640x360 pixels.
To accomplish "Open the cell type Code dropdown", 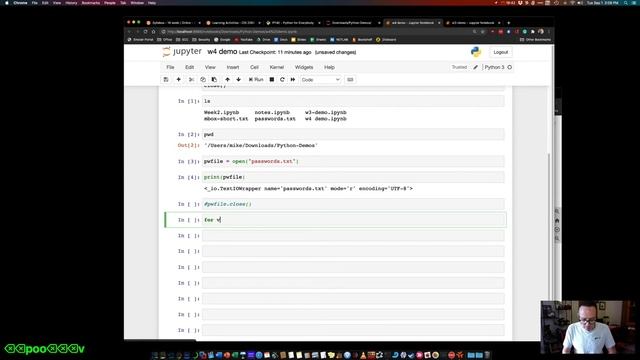I will click(x=320, y=80).
